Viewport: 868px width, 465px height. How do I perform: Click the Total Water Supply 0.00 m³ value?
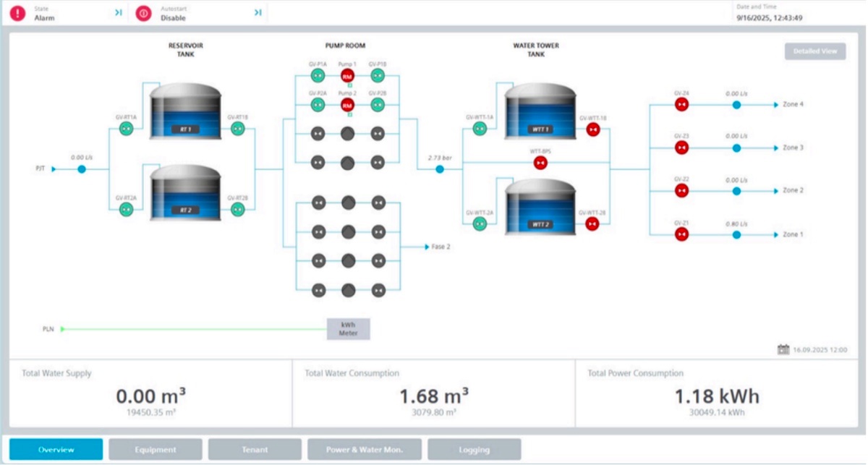point(150,396)
